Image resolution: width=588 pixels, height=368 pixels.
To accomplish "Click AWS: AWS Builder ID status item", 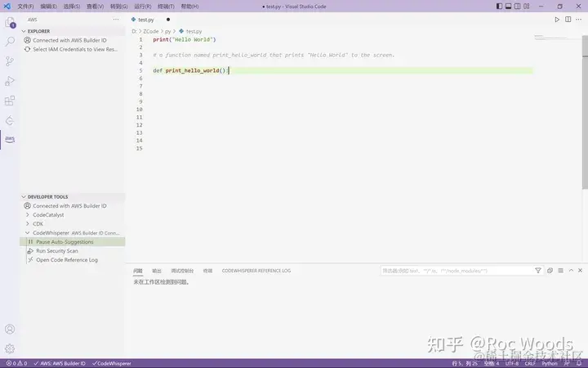I will 60,363.
